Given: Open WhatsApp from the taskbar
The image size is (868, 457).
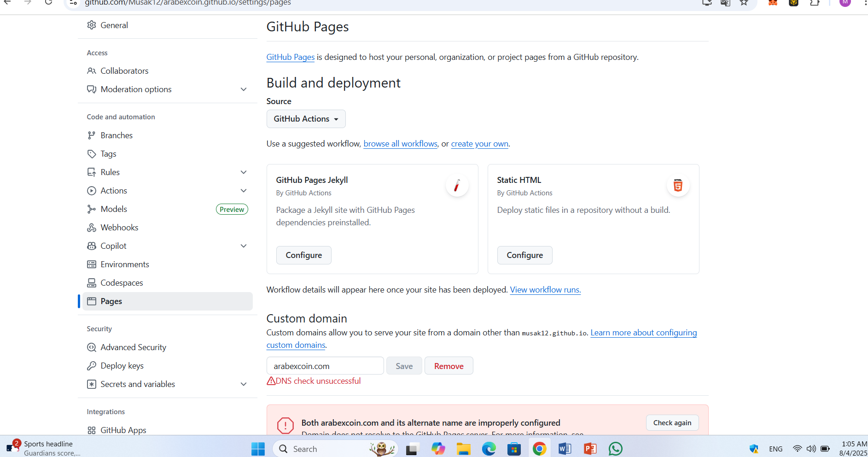Looking at the screenshot, I should coord(615,449).
